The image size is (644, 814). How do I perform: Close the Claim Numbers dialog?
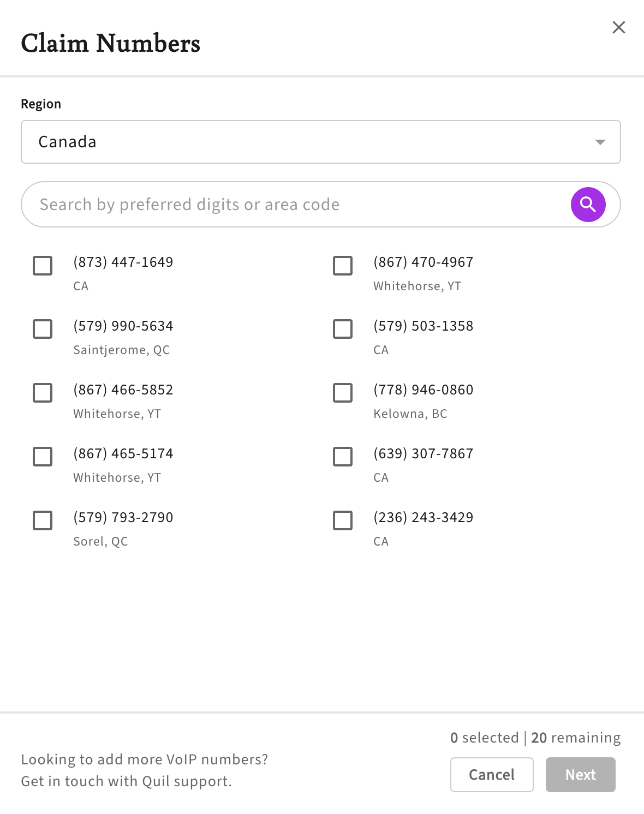point(618,27)
